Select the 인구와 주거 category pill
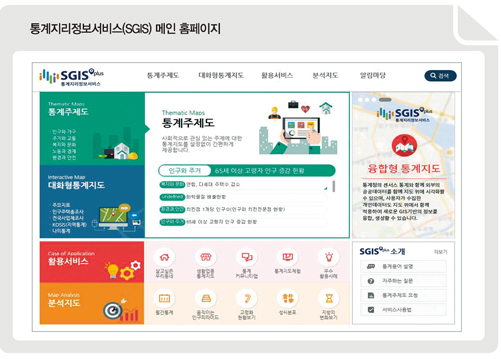Image resolution: width=501 pixels, height=360 pixels. click(x=185, y=171)
